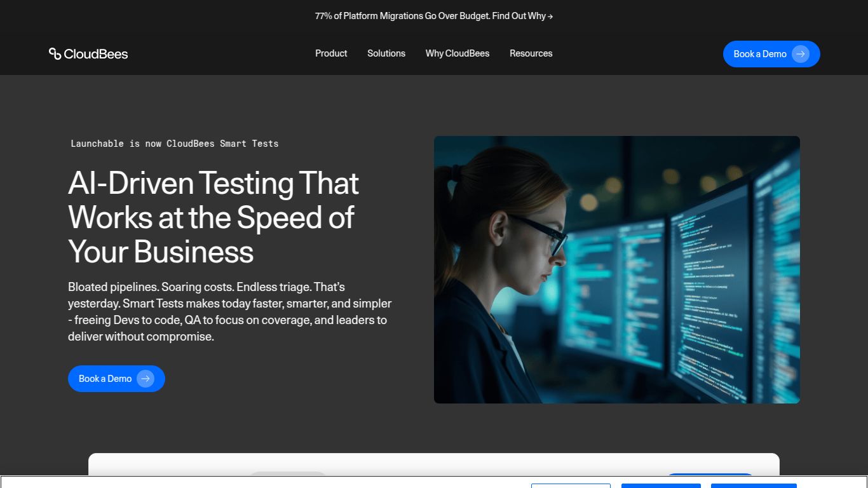This screenshot has height=488, width=868.
Task: Click the partially visible blue button at bottom right
Action: tap(754, 485)
